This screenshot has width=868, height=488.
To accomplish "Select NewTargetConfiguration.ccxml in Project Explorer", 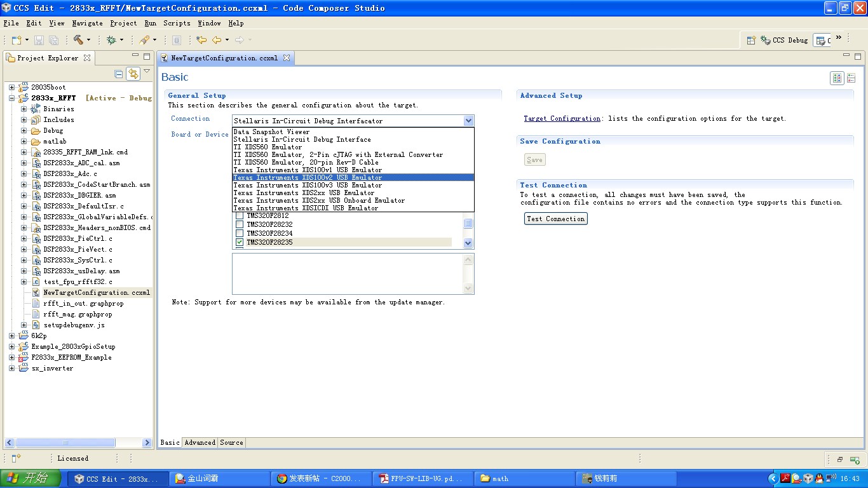I will (97, 292).
